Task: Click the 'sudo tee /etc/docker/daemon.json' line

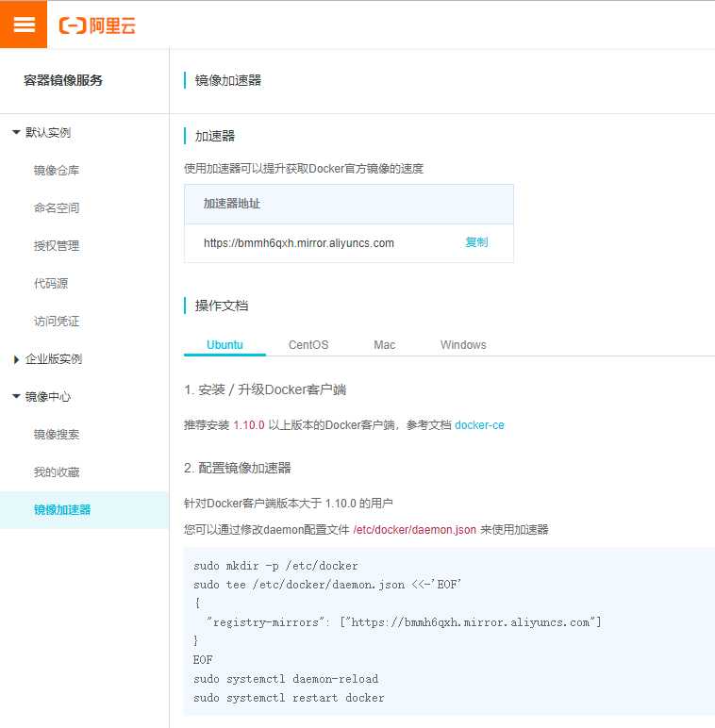Action: pyautogui.click(x=327, y=585)
